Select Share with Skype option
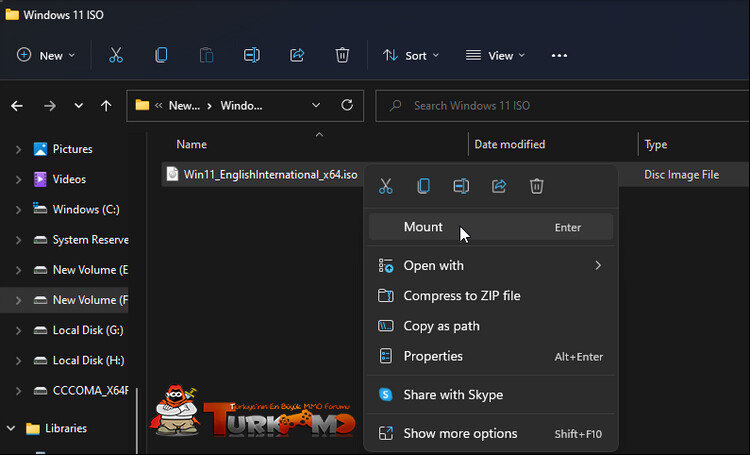This screenshot has height=455, width=750. coord(491,395)
